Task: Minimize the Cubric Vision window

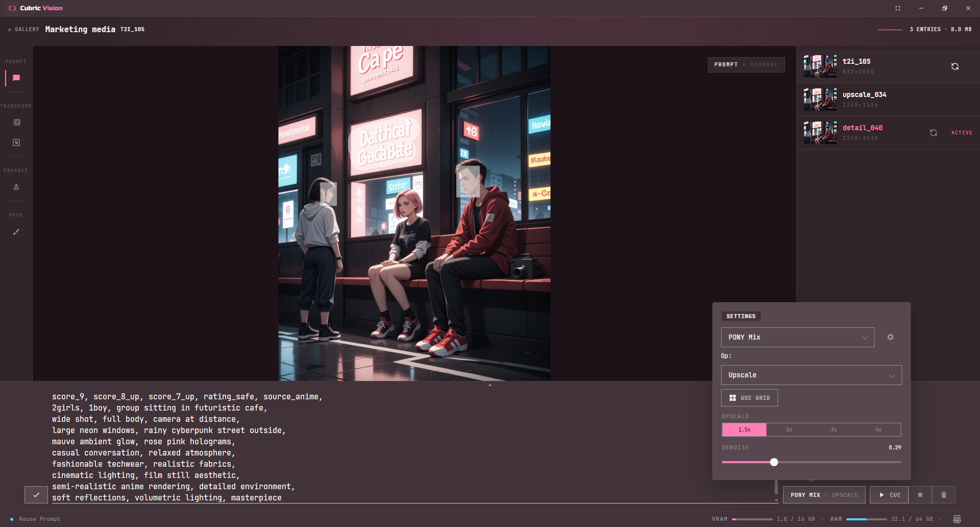Action: tap(921, 8)
